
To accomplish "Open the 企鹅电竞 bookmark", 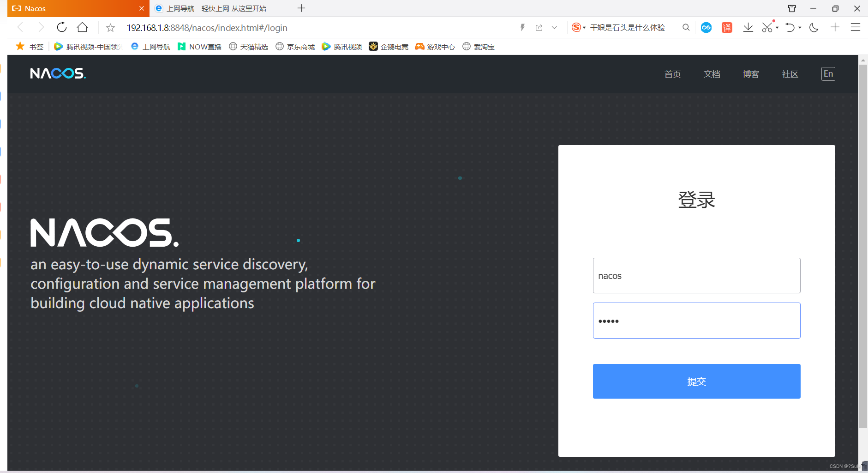I will (x=389, y=47).
